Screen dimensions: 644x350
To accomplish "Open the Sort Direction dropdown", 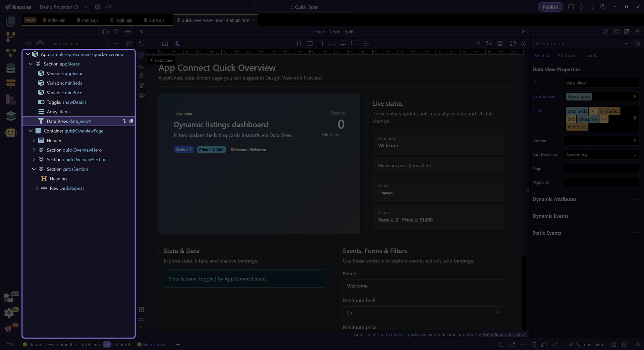I will 601,155.
